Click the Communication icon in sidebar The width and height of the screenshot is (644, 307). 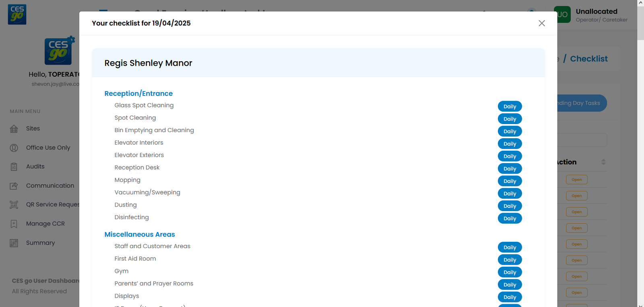pyautogui.click(x=14, y=186)
